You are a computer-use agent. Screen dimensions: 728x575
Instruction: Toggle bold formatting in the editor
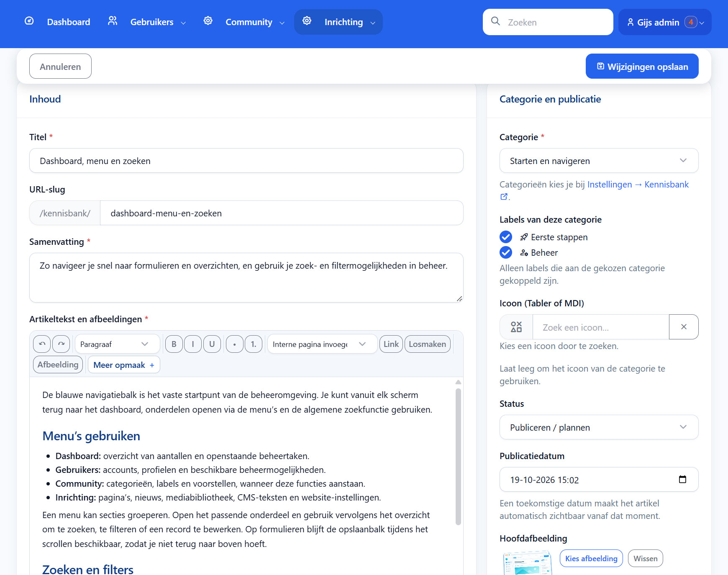coord(174,344)
